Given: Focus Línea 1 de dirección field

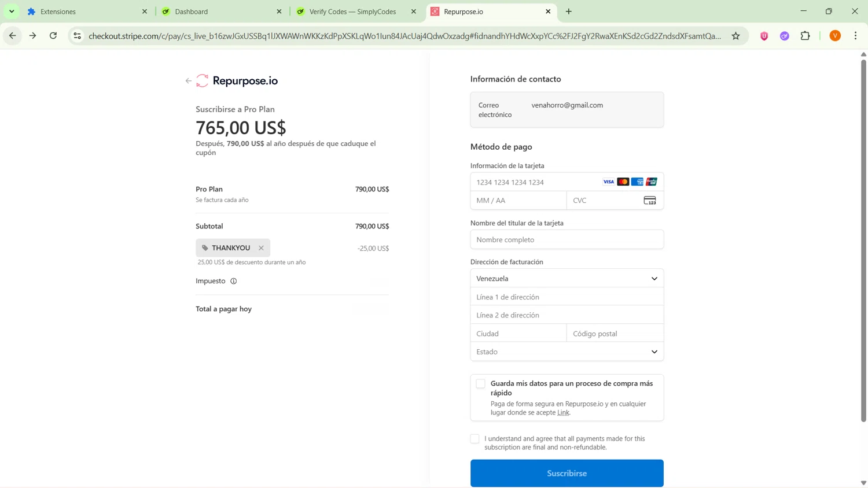Looking at the screenshot, I should [x=567, y=297].
